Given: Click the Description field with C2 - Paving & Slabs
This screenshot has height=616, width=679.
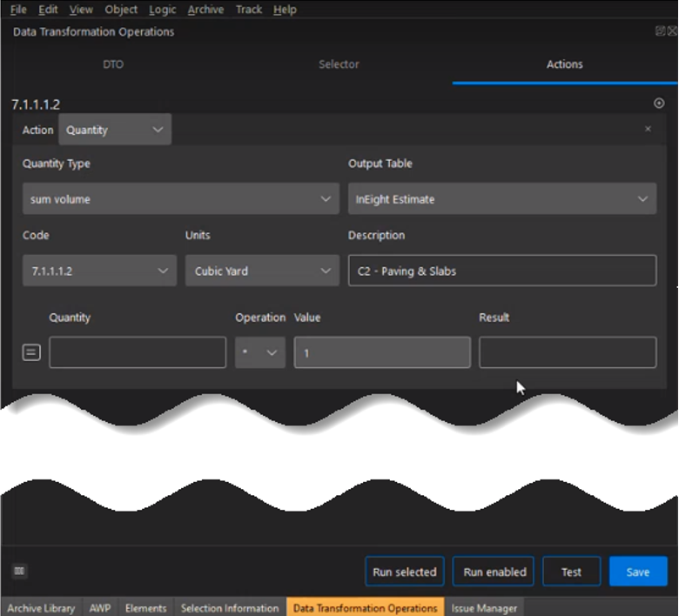Looking at the screenshot, I should (502, 271).
